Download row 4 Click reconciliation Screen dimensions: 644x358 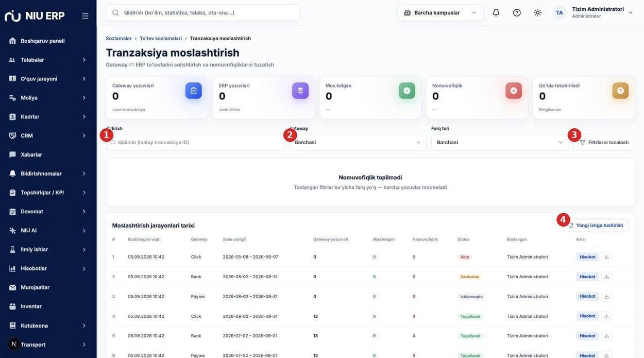606,316
